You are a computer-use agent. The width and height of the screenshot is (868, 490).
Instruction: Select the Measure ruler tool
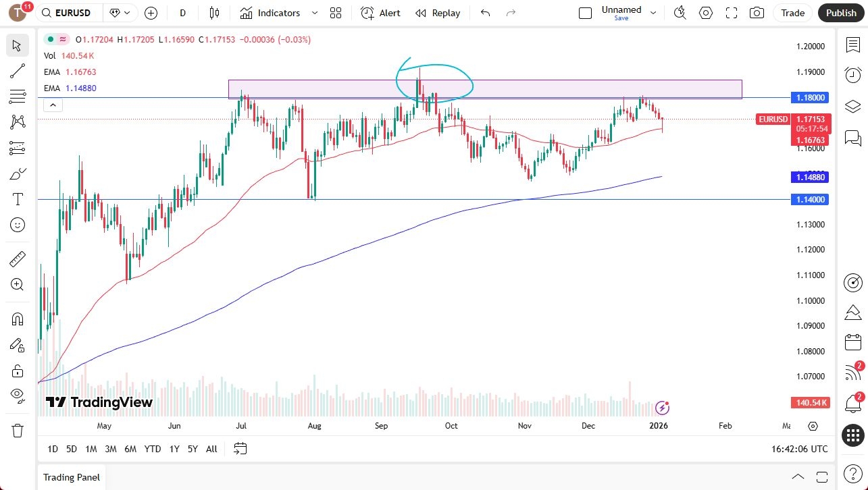(18, 258)
